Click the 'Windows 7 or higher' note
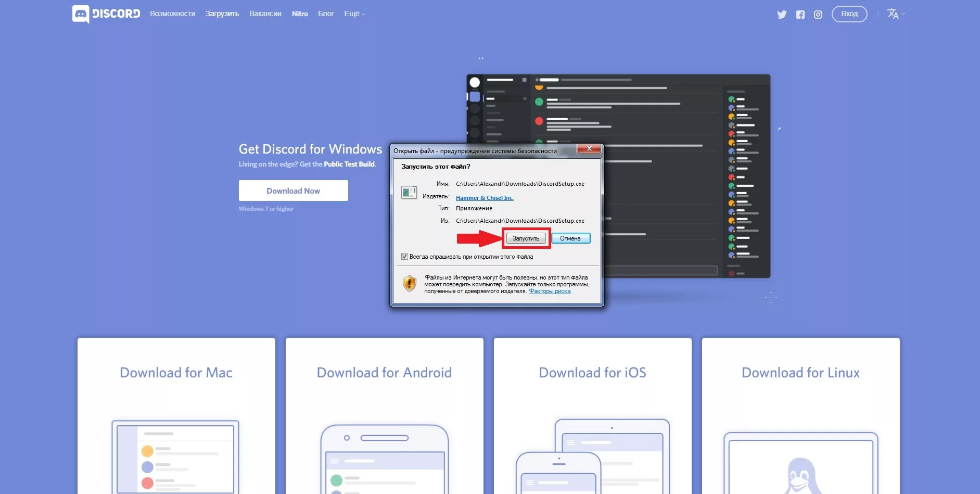 pos(266,209)
